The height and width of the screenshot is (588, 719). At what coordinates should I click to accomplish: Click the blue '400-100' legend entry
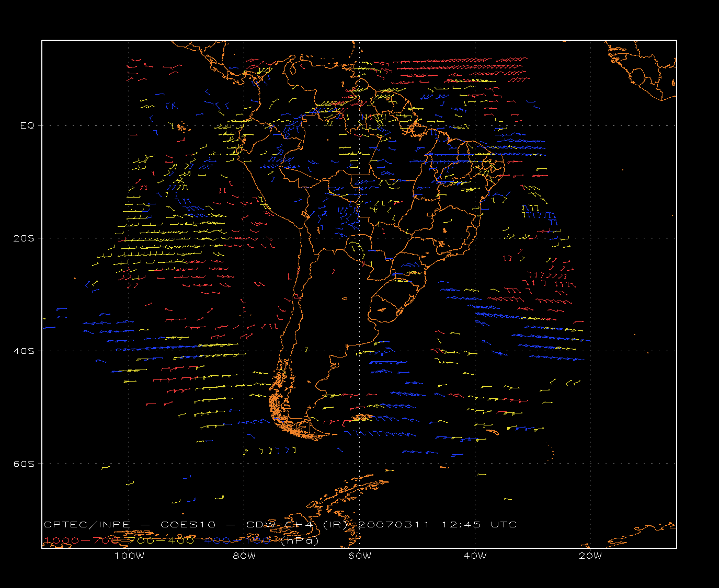(237, 540)
